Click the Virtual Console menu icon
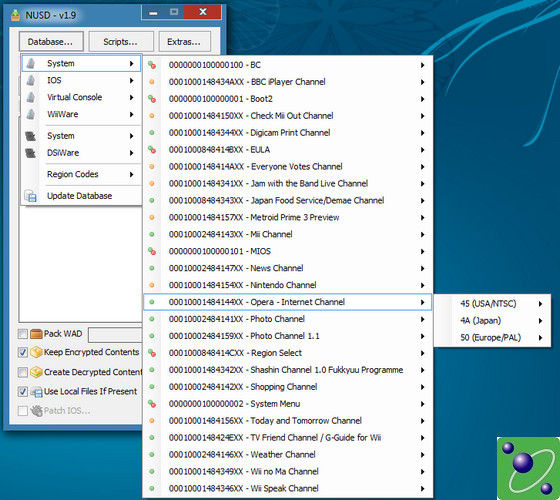Screen dimensions: 560x500 click(31, 97)
